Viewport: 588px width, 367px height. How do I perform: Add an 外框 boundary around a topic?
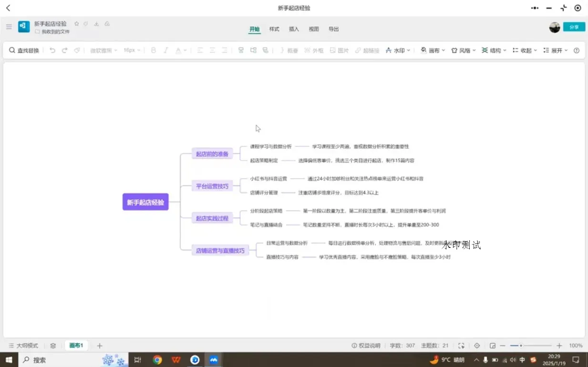click(x=314, y=50)
